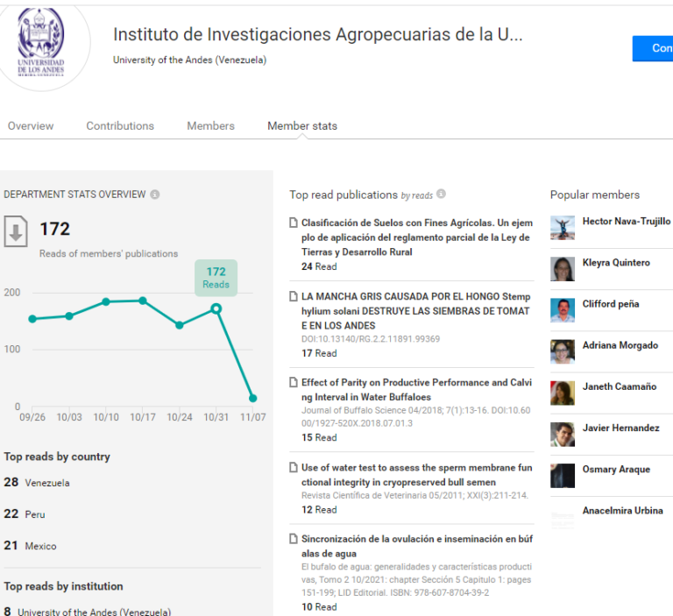This screenshot has height=616, width=673.
Task: Open the University of the Andes (Venezuela) link under title
Action: tap(189, 60)
